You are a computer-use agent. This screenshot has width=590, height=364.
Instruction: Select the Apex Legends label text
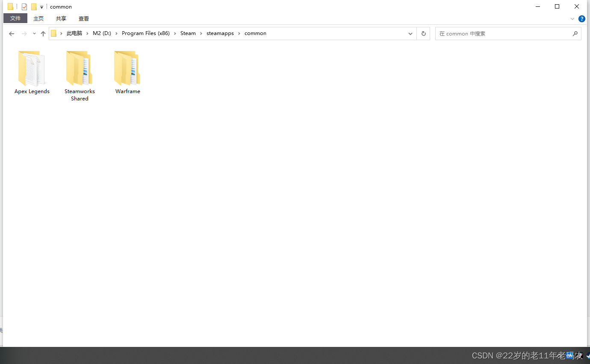(x=32, y=91)
